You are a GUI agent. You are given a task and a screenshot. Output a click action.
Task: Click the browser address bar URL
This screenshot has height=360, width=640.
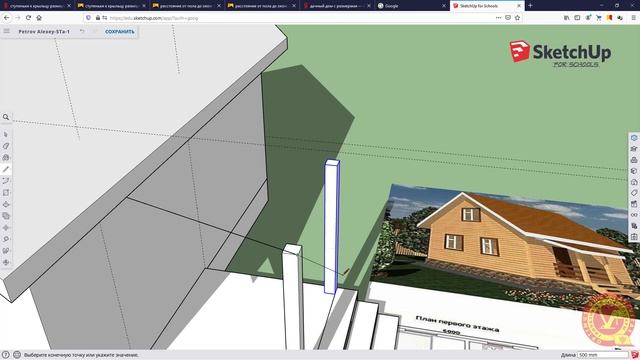(x=154, y=18)
